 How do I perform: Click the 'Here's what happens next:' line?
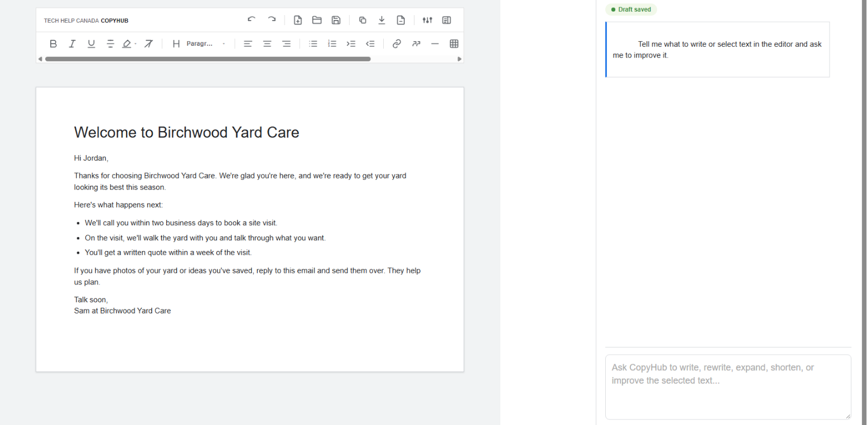pos(118,205)
